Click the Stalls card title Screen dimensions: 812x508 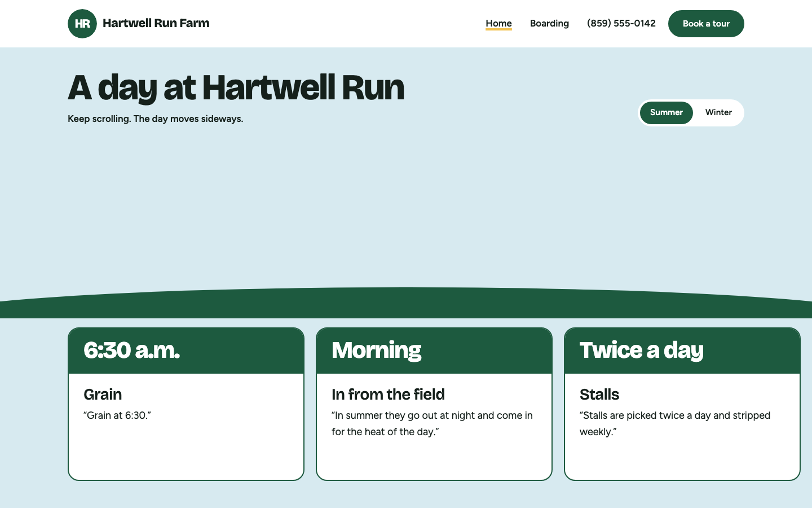tap(599, 394)
